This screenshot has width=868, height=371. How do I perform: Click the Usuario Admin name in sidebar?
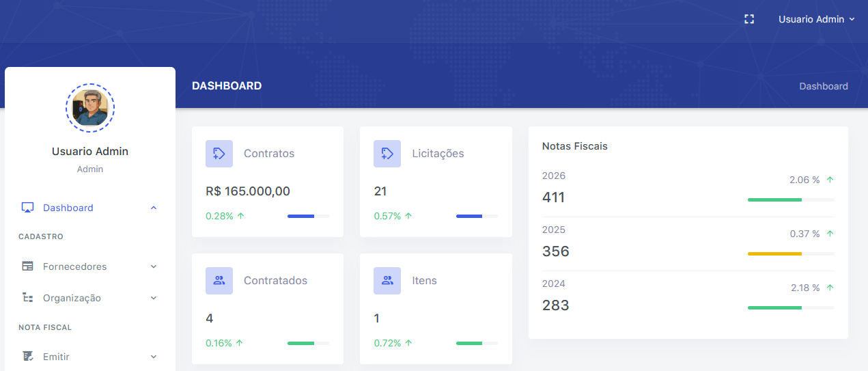[x=90, y=152]
